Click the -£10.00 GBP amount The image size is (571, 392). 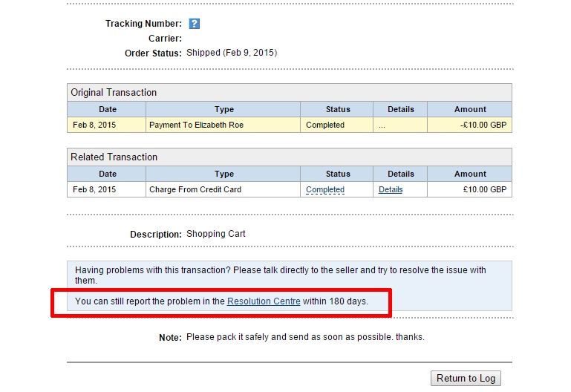coord(483,125)
